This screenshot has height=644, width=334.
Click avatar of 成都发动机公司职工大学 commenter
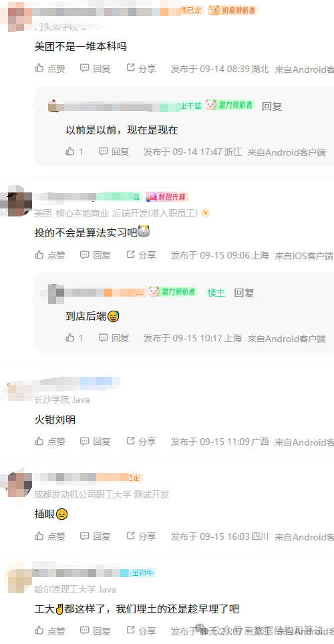click(18, 485)
